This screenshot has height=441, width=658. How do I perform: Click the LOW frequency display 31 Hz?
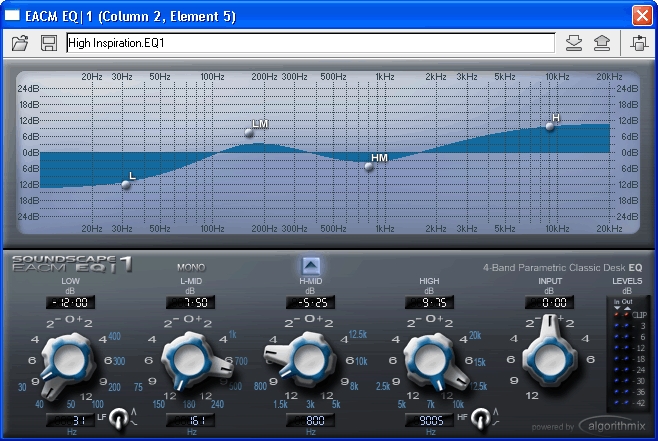click(x=70, y=420)
